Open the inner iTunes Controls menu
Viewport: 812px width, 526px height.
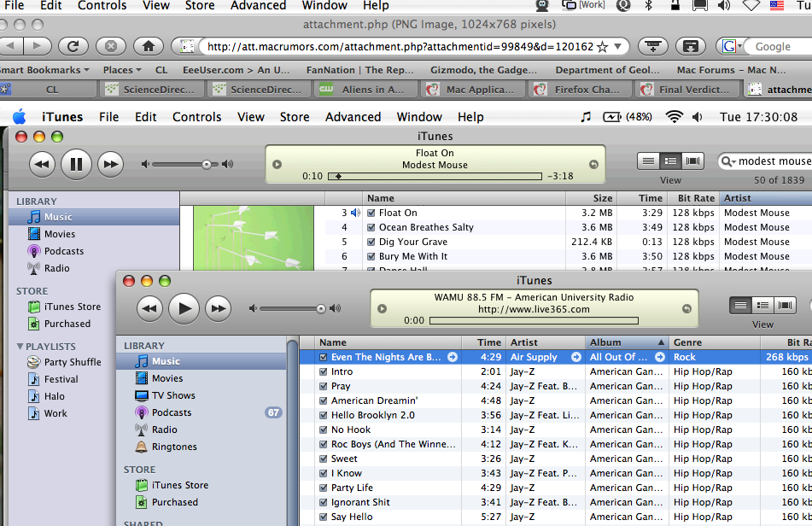tap(196, 117)
